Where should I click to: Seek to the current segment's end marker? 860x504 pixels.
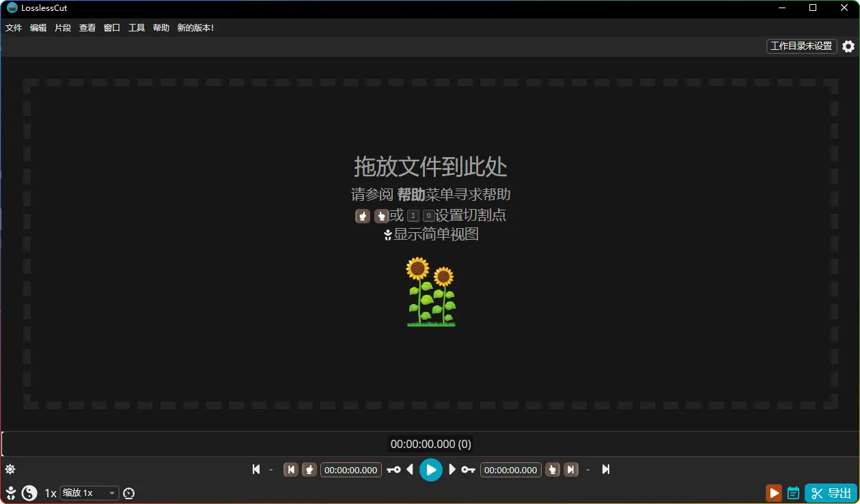[x=571, y=470]
